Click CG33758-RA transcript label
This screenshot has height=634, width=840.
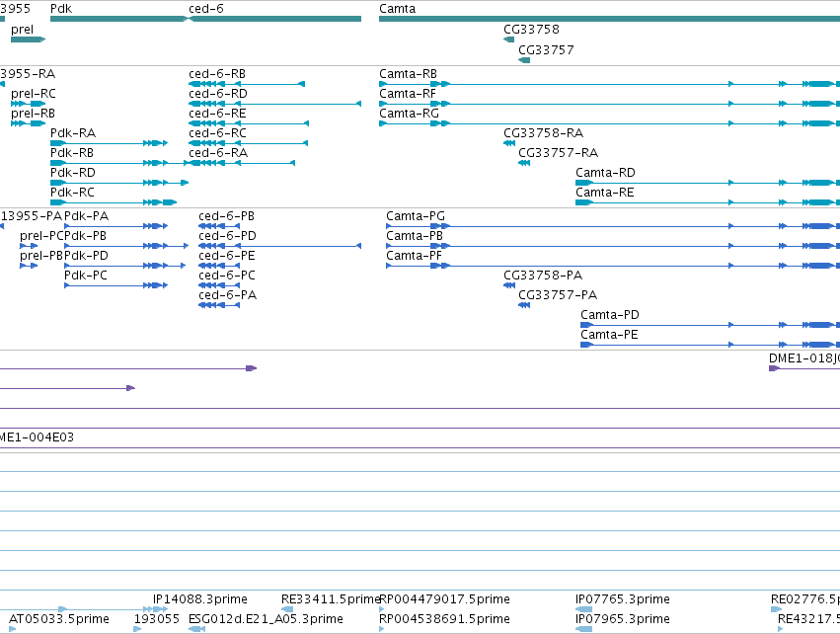click(x=543, y=133)
